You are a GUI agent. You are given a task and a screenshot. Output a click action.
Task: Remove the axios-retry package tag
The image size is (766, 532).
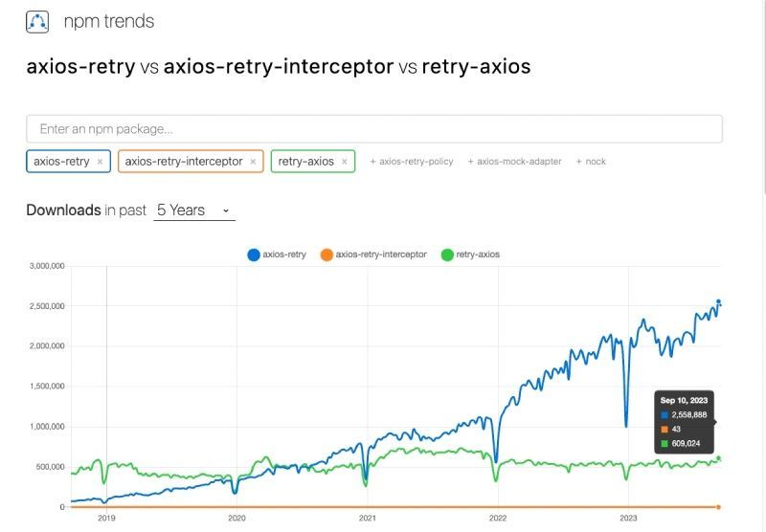coord(101,162)
